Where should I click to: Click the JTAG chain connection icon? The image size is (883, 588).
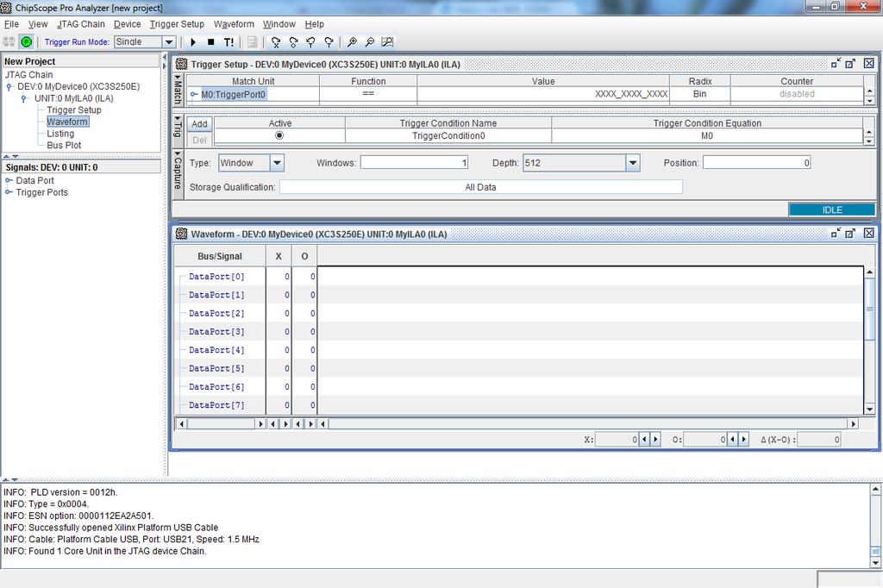coord(9,41)
